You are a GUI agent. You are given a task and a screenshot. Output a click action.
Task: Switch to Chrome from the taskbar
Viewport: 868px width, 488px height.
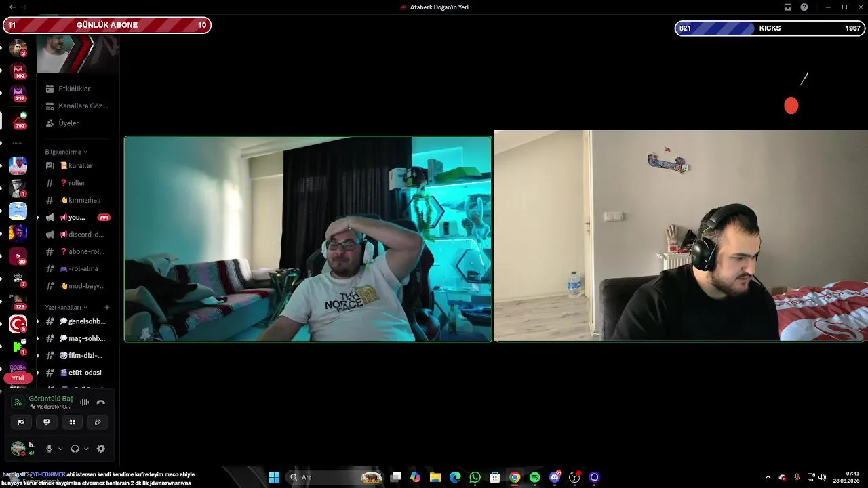pos(515,477)
